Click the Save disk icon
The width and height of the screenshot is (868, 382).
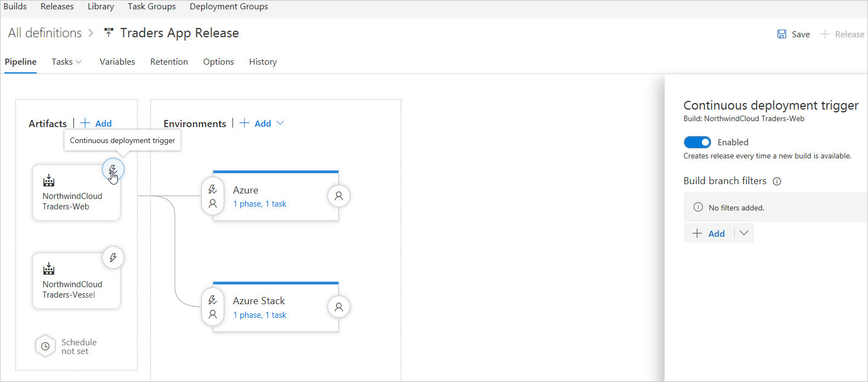782,34
